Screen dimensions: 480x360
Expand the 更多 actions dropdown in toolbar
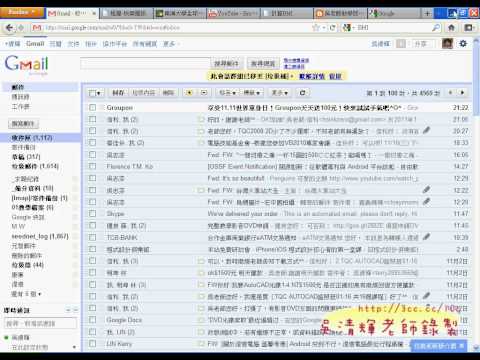pos(280,93)
